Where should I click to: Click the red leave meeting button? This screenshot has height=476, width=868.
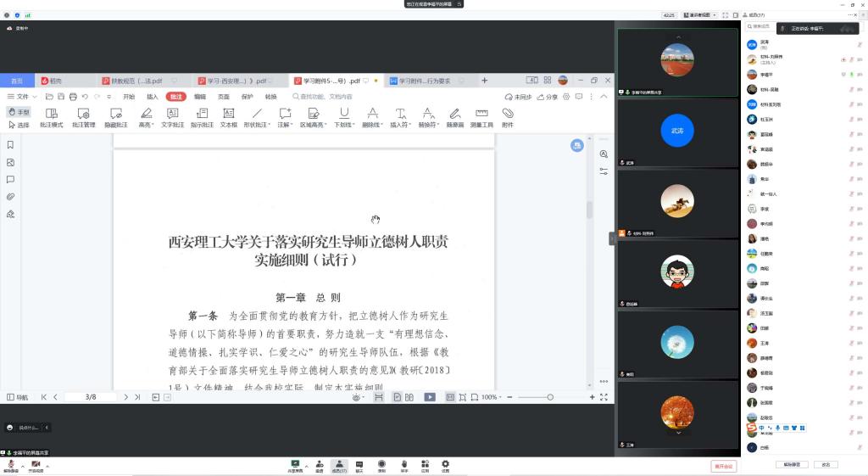click(x=724, y=466)
